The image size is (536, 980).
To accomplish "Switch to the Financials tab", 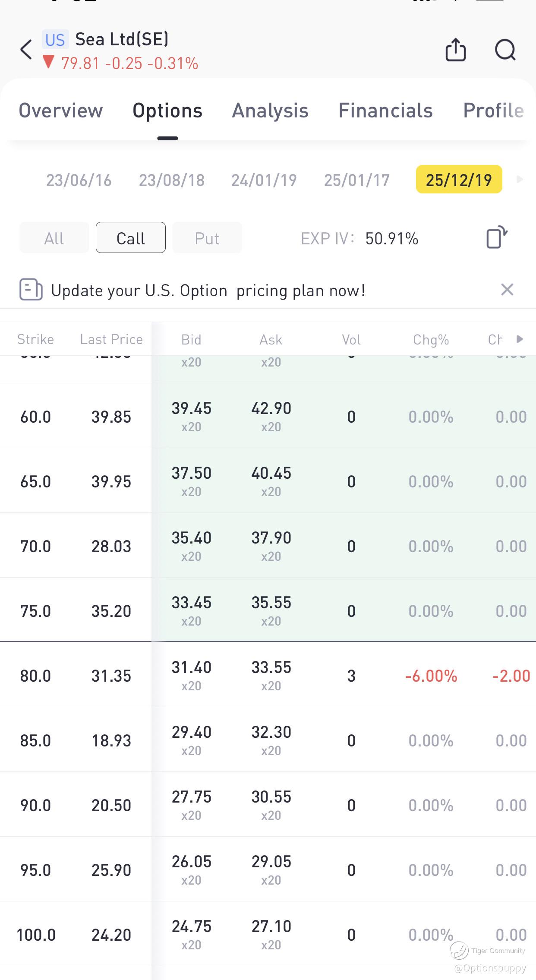I will click(385, 111).
